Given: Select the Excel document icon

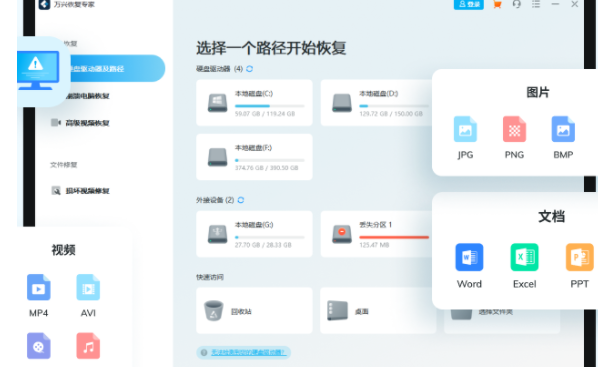Looking at the screenshot, I should click(524, 257).
